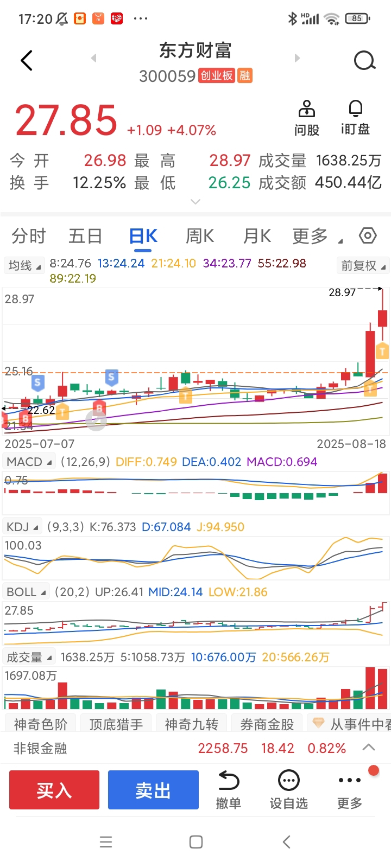Open 成交量 indicator dropdown
Image resolution: width=391 pixels, height=868 pixels.
(x=29, y=657)
